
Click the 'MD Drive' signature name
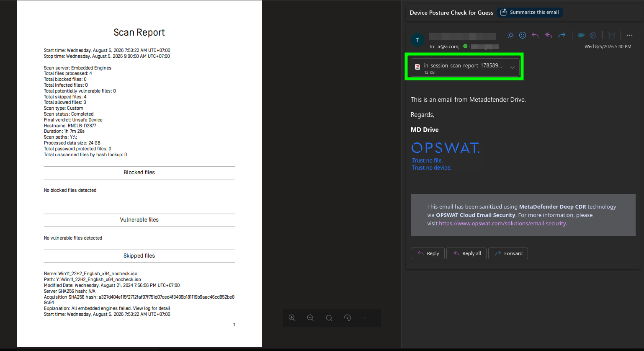(x=425, y=130)
